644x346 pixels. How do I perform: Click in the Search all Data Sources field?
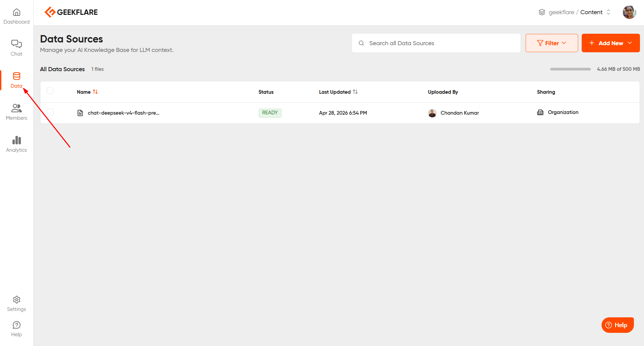point(436,43)
